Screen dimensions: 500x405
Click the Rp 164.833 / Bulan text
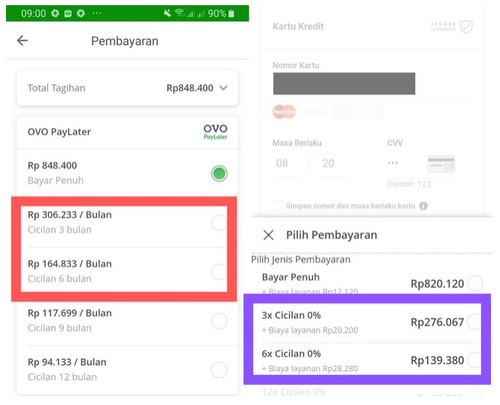tap(70, 264)
